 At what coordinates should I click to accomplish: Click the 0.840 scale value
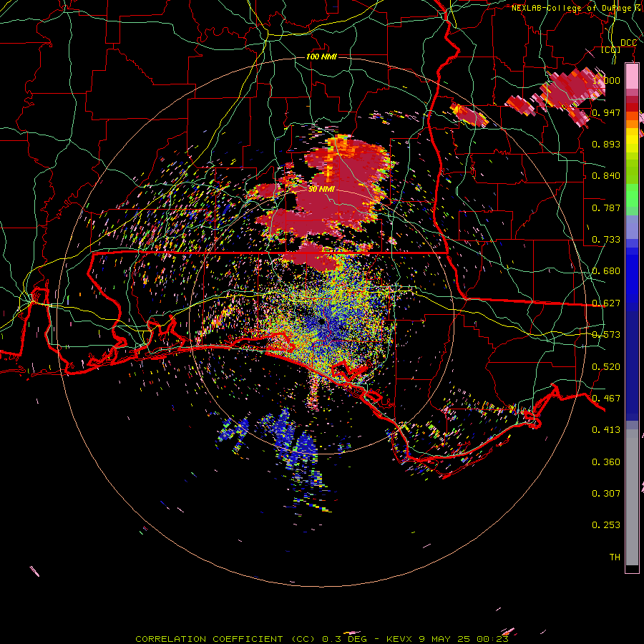(x=606, y=176)
